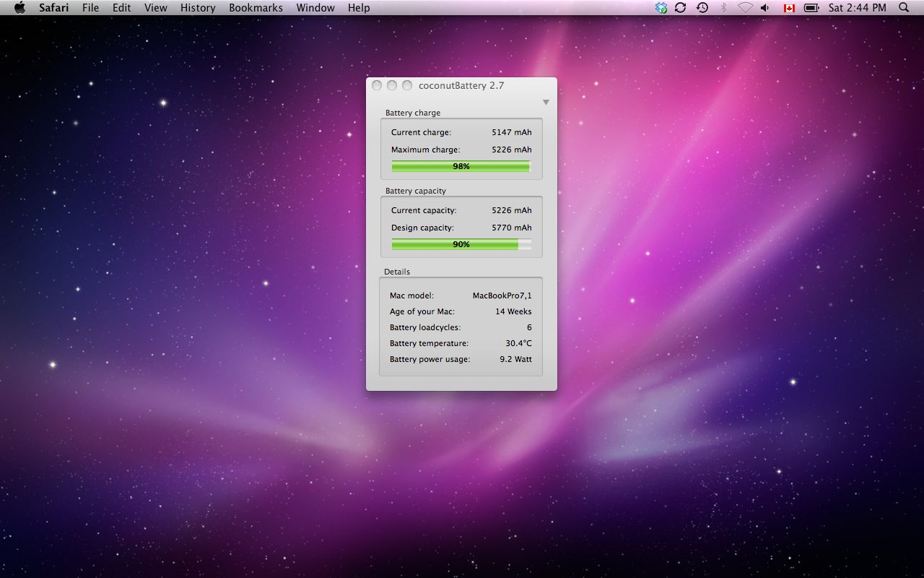Open the Safari application menu
The width and height of the screenshot is (924, 578).
pyautogui.click(x=53, y=8)
